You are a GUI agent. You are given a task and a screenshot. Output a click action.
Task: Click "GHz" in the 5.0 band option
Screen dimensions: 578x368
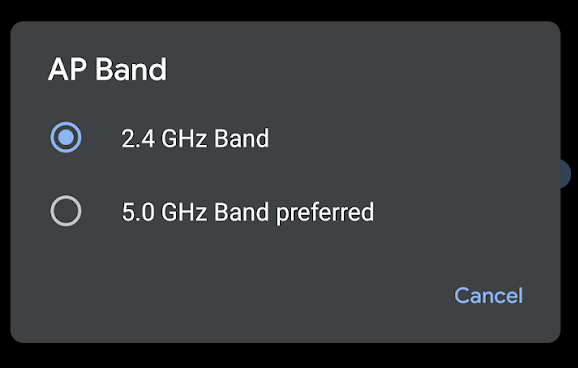pos(184,212)
